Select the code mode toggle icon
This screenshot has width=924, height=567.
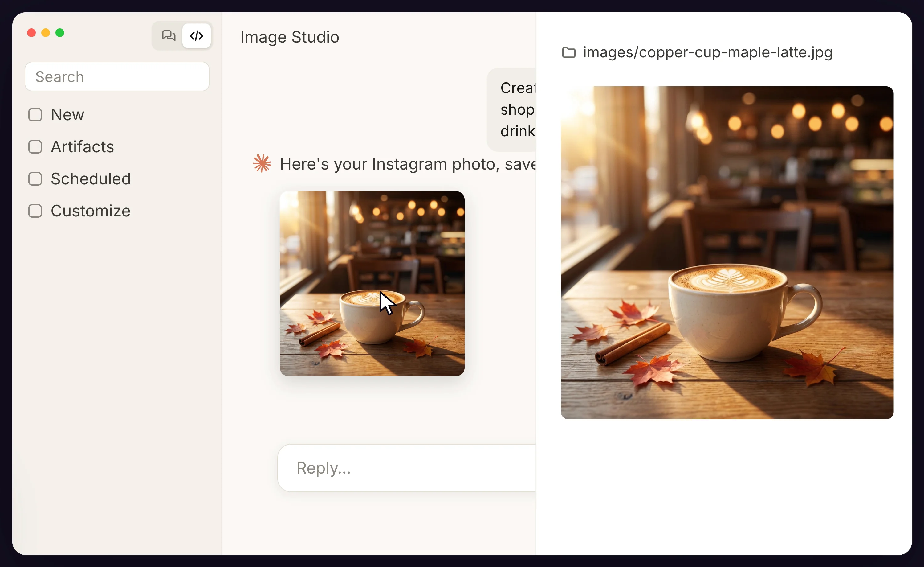[x=197, y=36]
